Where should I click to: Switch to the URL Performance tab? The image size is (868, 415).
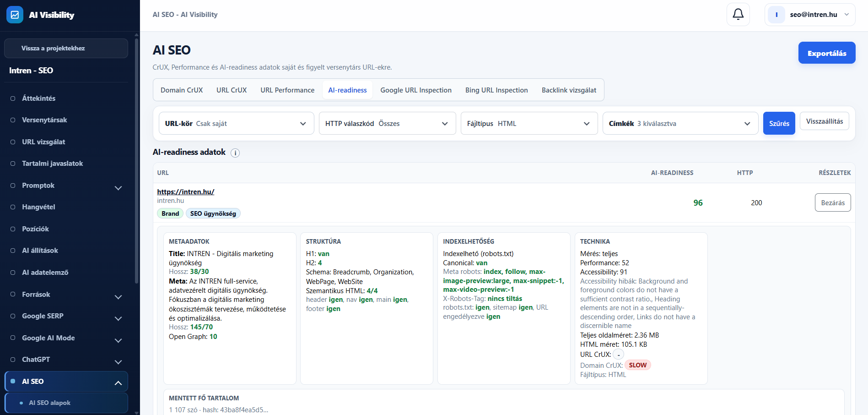pos(287,90)
